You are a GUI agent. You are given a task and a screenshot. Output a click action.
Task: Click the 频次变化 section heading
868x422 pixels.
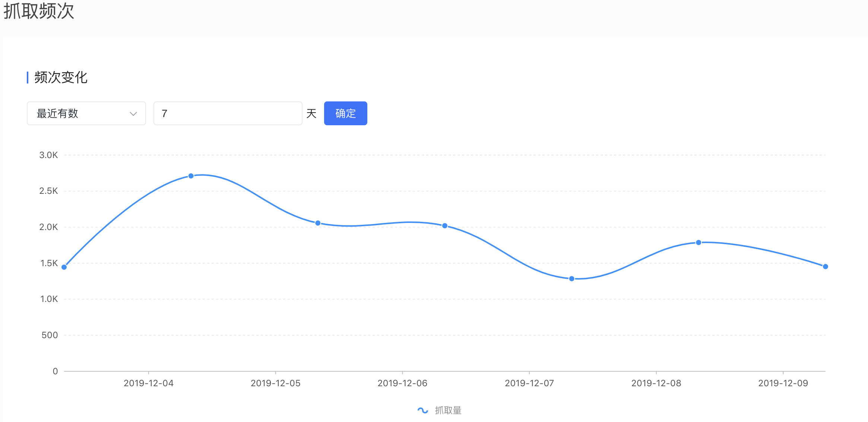pyautogui.click(x=61, y=78)
